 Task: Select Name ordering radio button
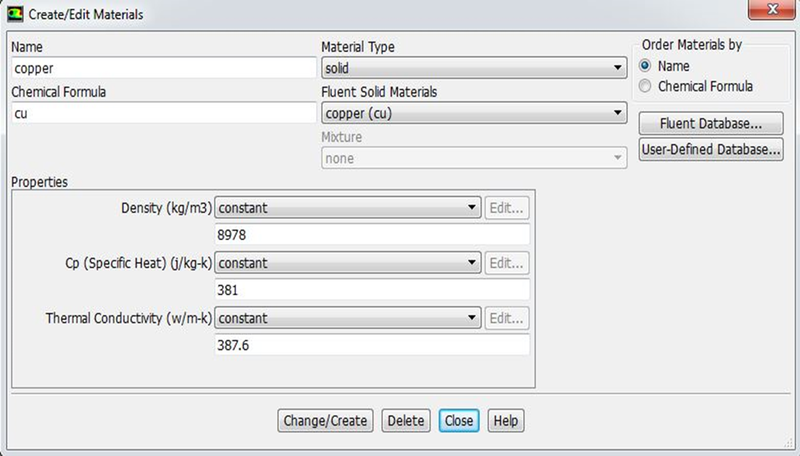click(x=645, y=66)
